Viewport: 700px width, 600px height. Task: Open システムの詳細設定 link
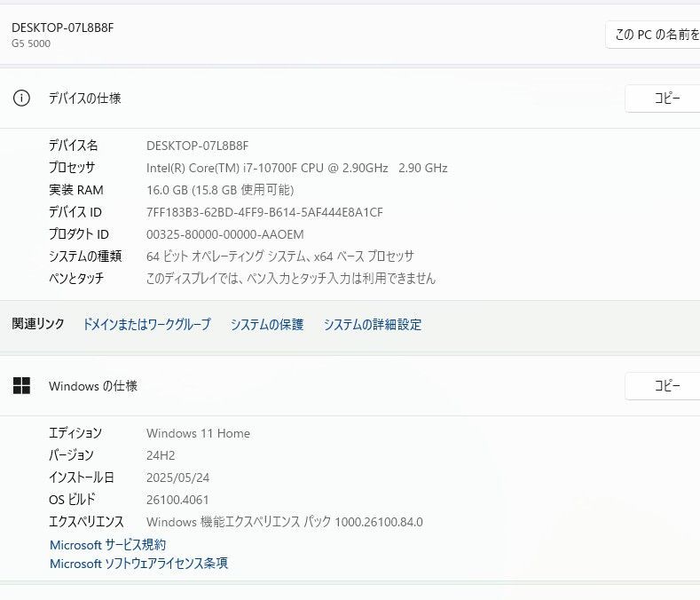[373, 324]
